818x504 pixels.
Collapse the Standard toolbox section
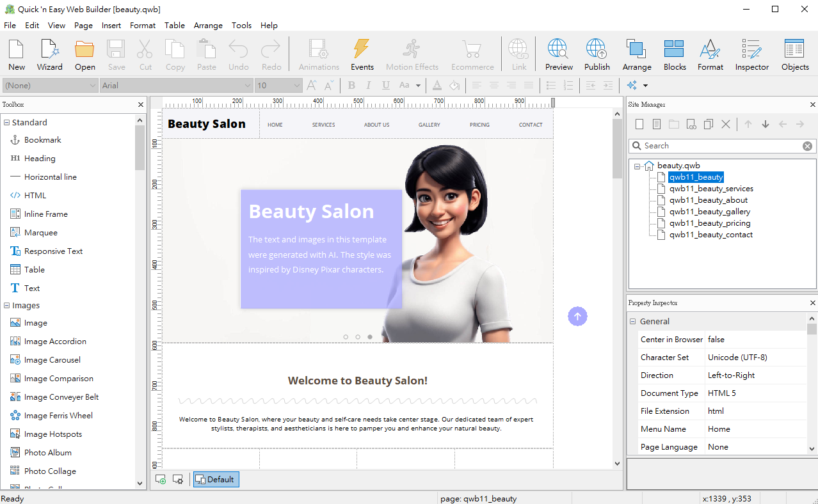6,123
